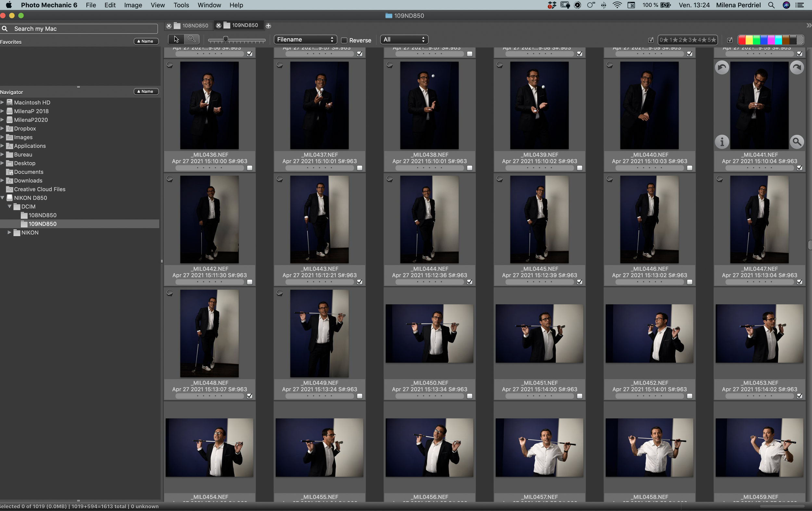The image size is (812, 511).
Task: Untag the _MIL0443.NEF checkbox
Action: 360,282
